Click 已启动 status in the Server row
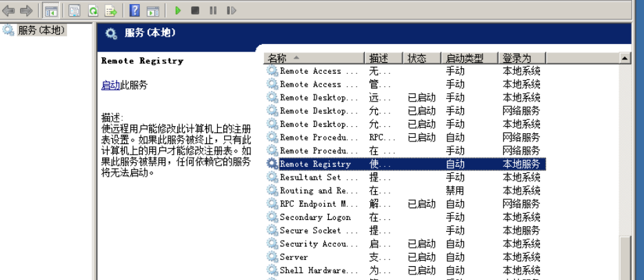644x280 pixels. [x=421, y=257]
